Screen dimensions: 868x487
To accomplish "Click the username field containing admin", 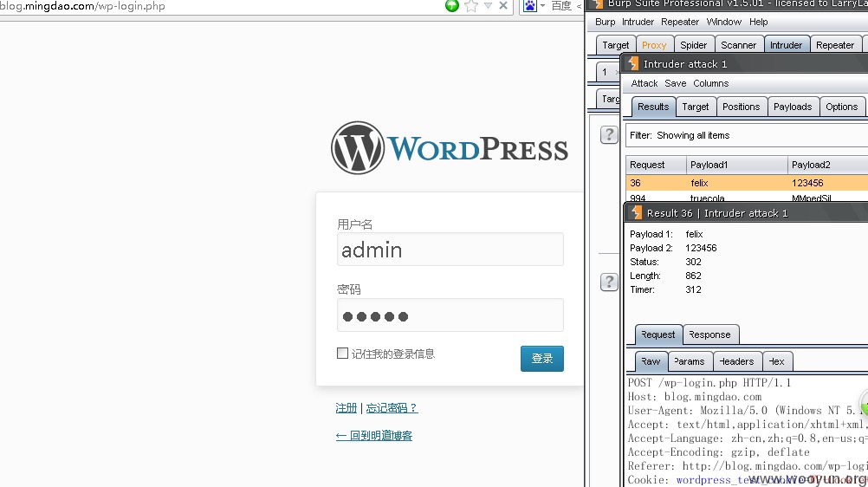I will tap(450, 250).
